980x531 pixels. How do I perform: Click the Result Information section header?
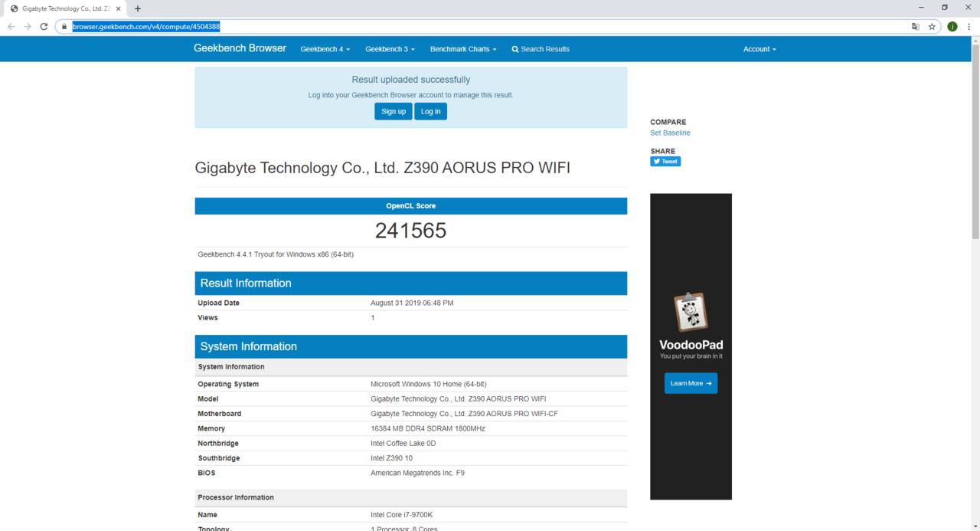(x=411, y=284)
